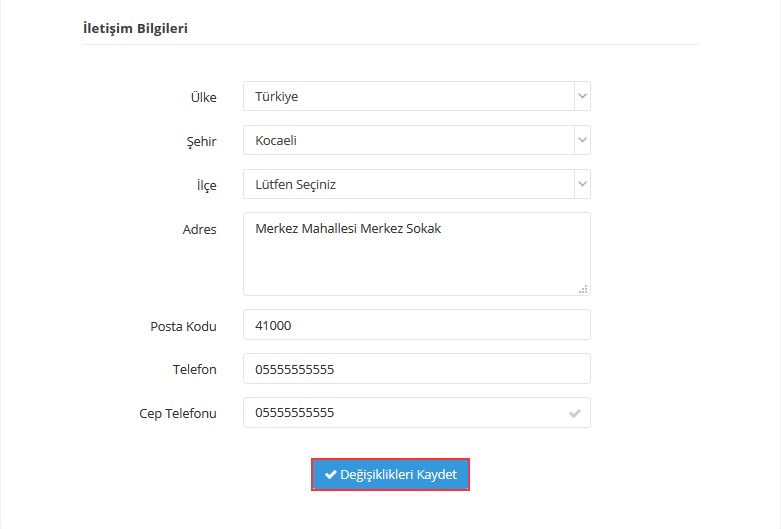Click the Posta Kodu label text
The width and height of the screenshot is (781, 529).
pos(183,326)
